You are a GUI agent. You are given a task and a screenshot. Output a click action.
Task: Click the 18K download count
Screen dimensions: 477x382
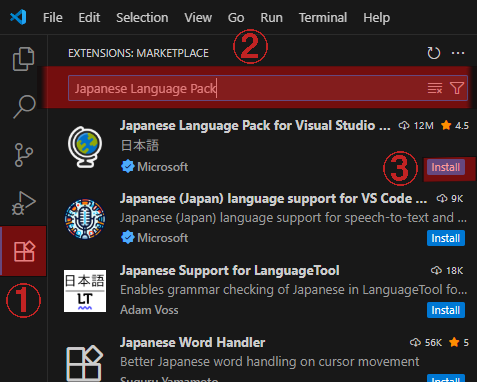pyautogui.click(x=447, y=271)
